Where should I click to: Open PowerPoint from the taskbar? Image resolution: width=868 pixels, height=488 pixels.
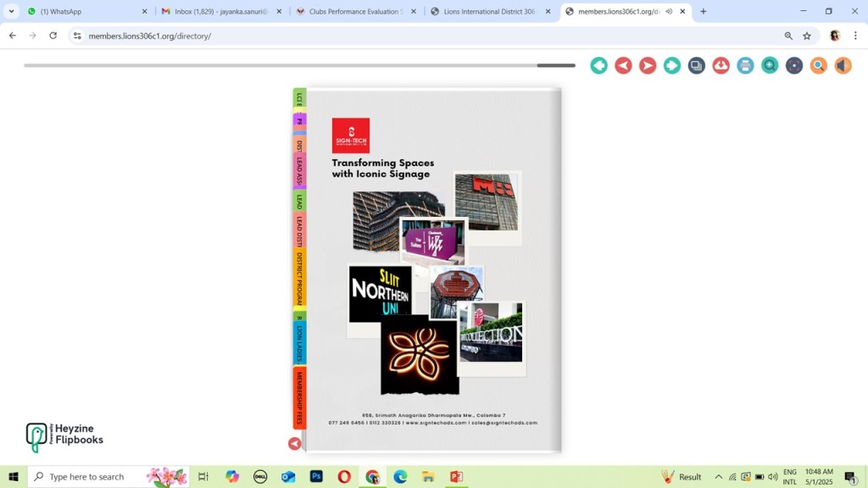click(456, 476)
